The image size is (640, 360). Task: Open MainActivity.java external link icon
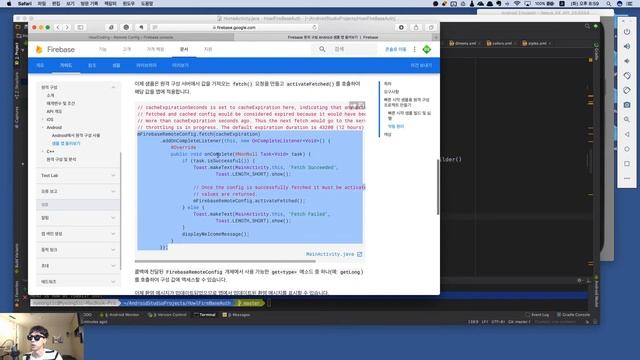[360, 254]
